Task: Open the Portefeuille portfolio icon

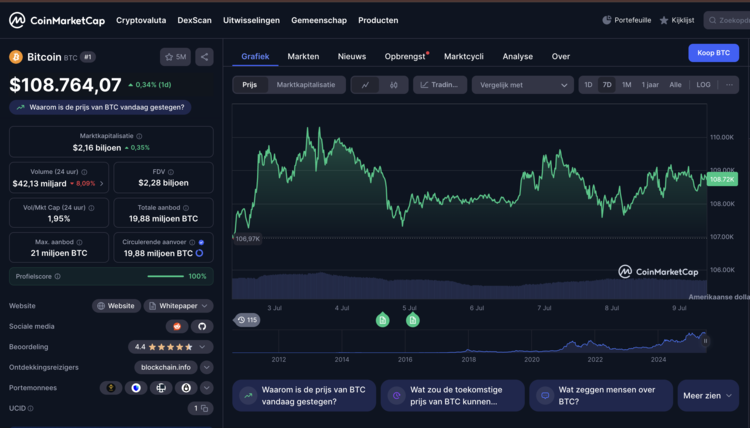Action: click(x=607, y=20)
